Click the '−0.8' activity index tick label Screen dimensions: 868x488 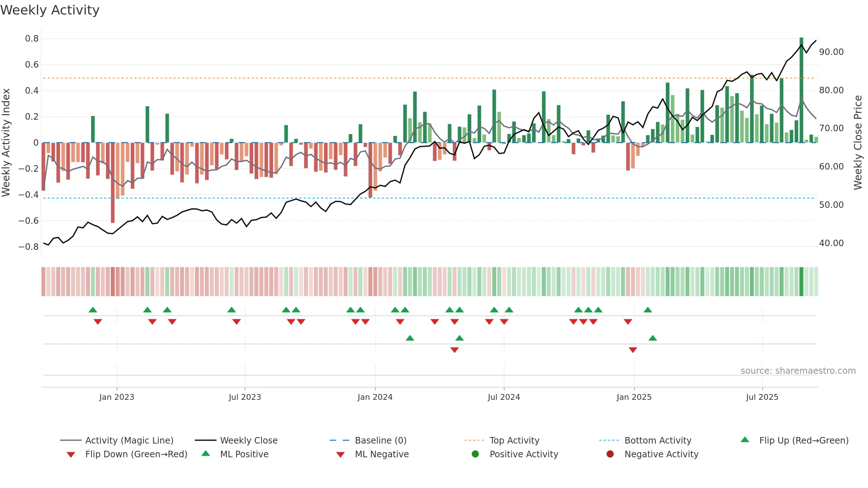point(29,247)
